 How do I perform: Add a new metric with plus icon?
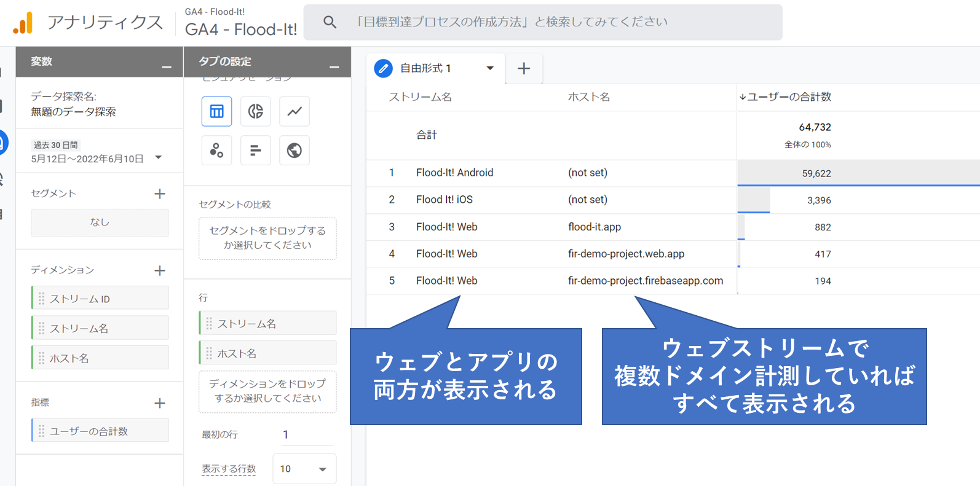click(x=160, y=403)
